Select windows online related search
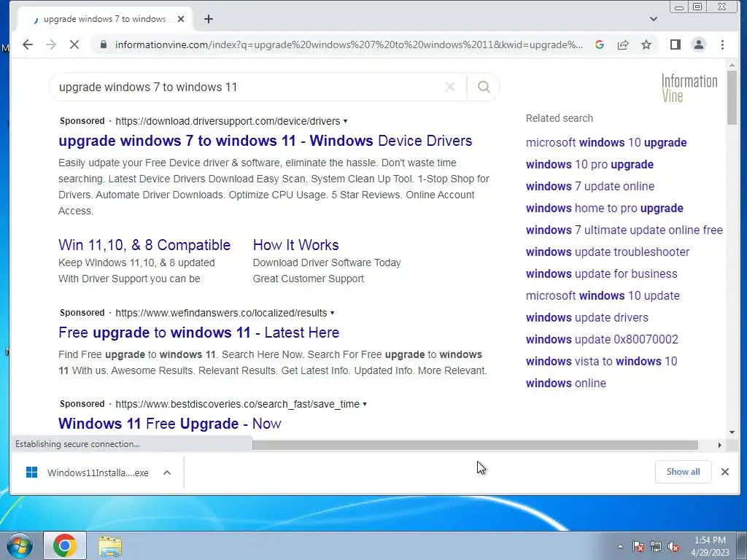Image resolution: width=747 pixels, height=560 pixels. coord(566,384)
